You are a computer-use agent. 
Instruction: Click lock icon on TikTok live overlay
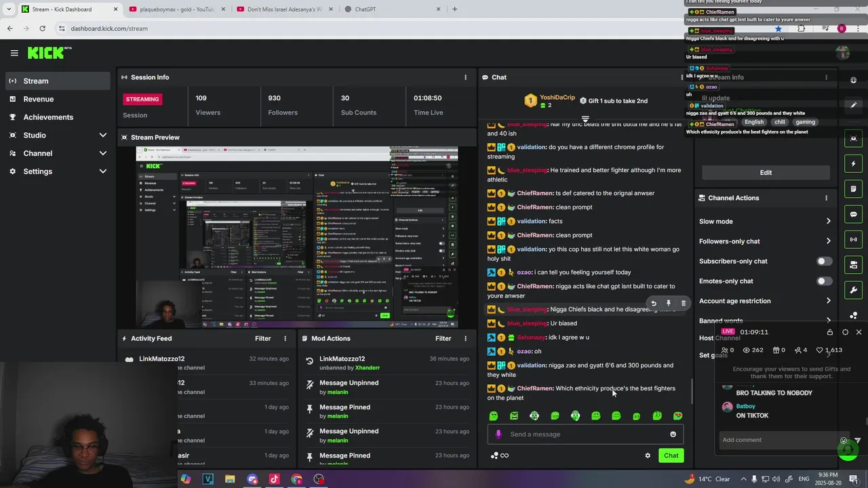(829, 332)
